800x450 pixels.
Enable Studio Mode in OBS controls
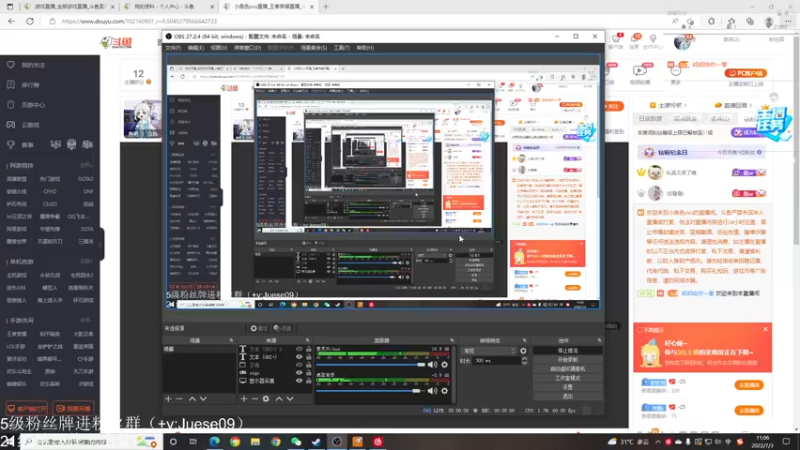coord(567,378)
